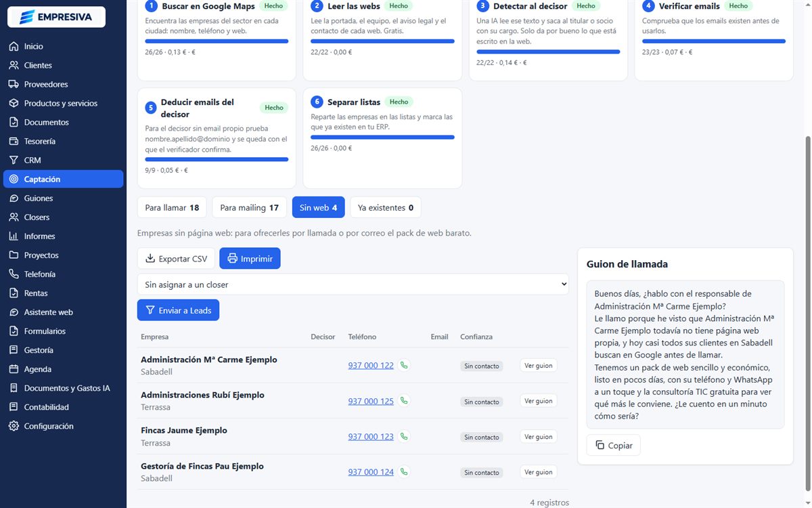
Task: View guion for Administraciones Rubí Ejemplo
Action: (539, 401)
